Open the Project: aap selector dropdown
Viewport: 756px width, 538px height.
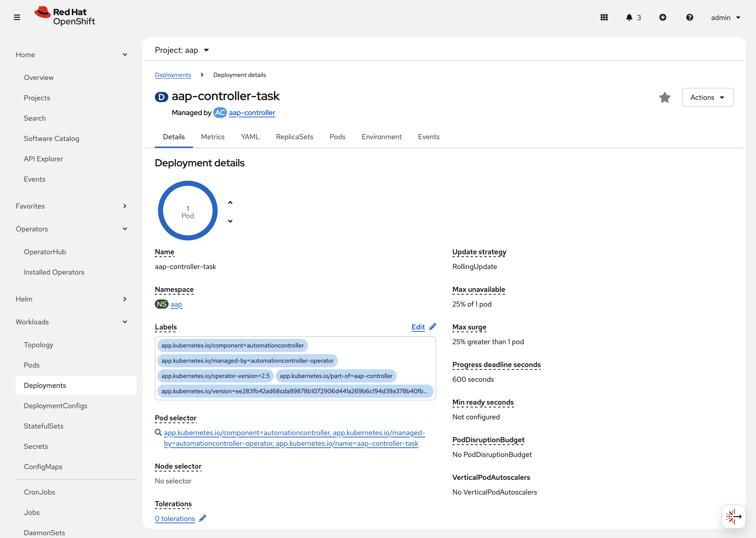pos(182,50)
